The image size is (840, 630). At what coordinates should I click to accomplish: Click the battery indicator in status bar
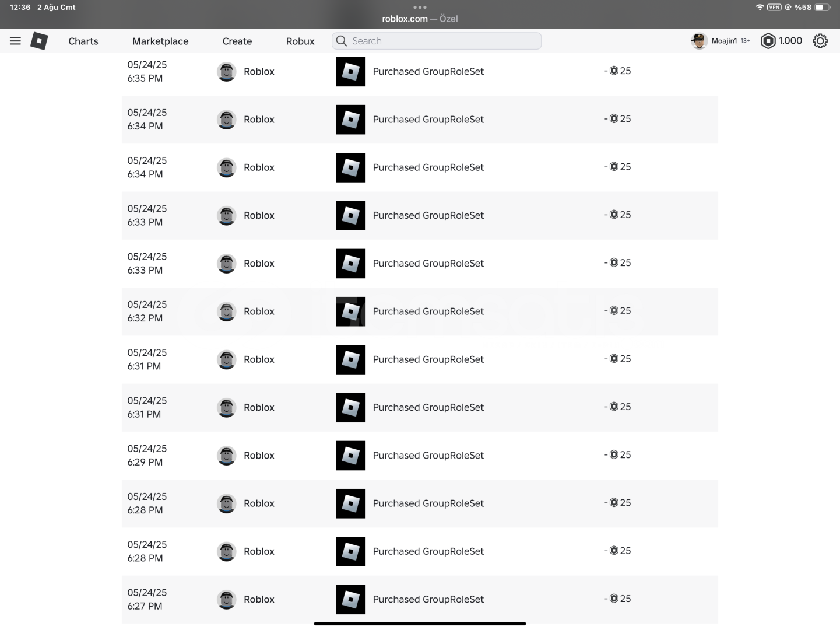(822, 7)
